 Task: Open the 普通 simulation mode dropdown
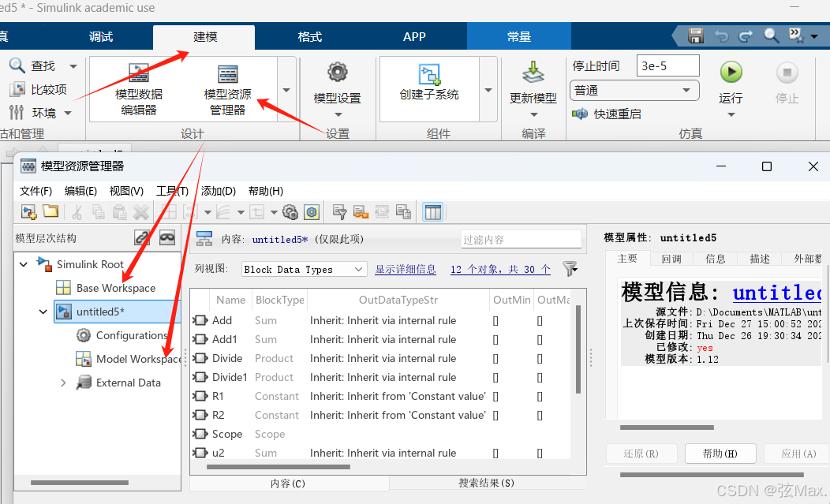[x=634, y=91]
